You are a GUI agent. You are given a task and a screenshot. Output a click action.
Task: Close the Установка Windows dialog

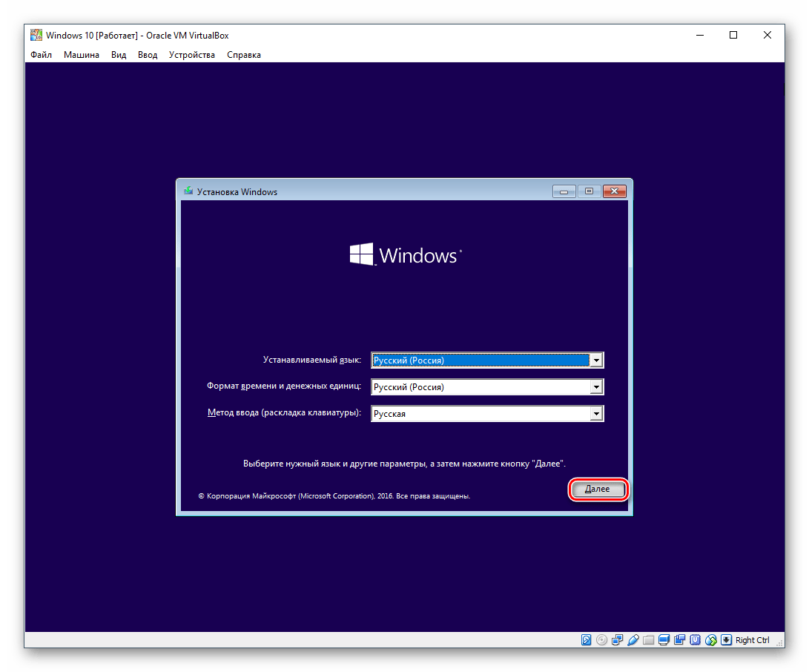pyautogui.click(x=614, y=191)
